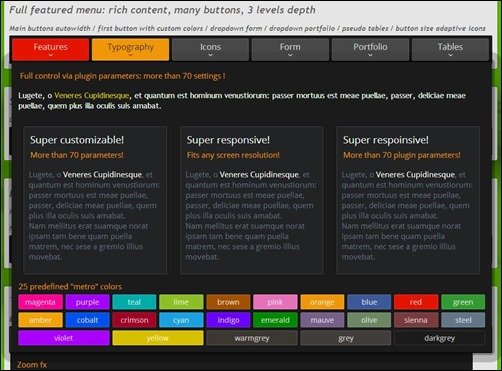Open the Super responsive! content box
The image size is (502, 371).
click(251, 200)
